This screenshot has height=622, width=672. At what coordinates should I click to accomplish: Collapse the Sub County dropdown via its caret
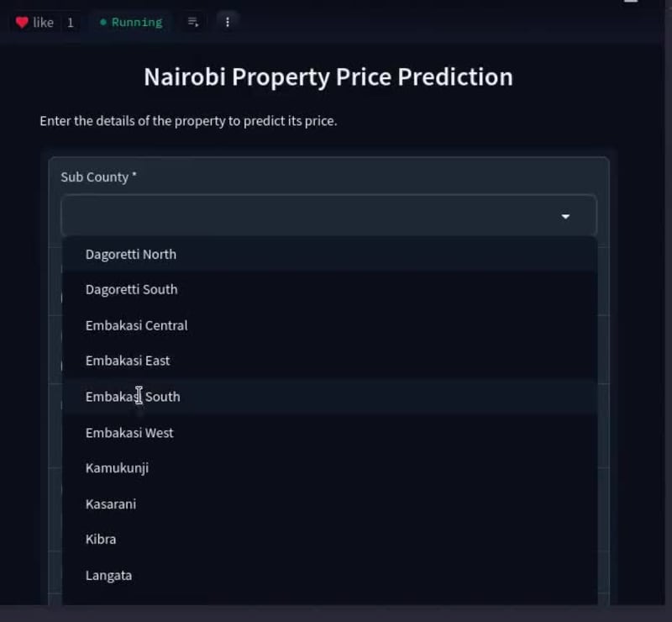566,215
